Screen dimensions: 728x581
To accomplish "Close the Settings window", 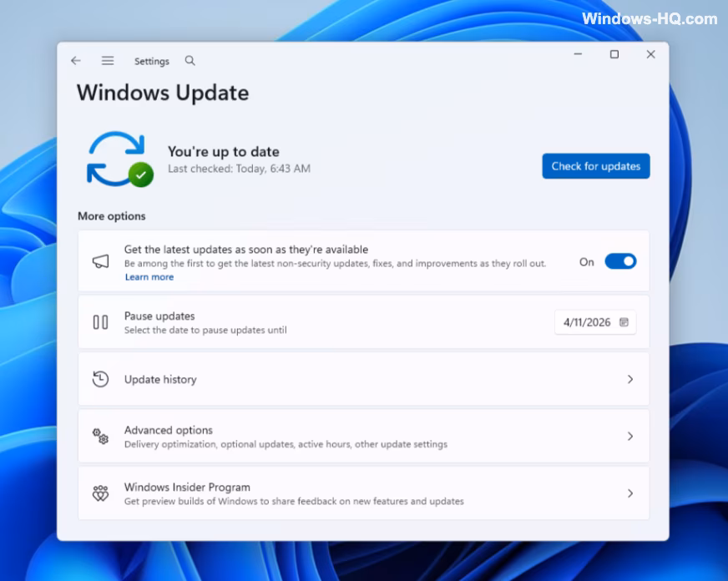I will pos(651,54).
